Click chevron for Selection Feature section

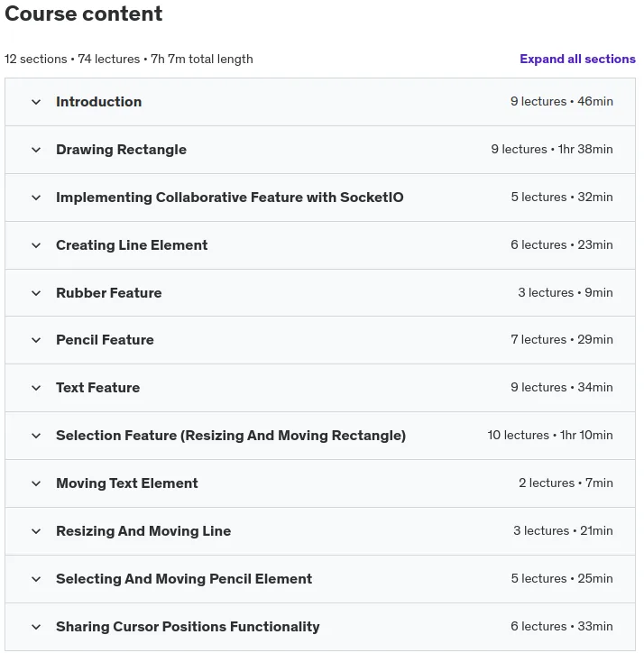[x=36, y=436]
